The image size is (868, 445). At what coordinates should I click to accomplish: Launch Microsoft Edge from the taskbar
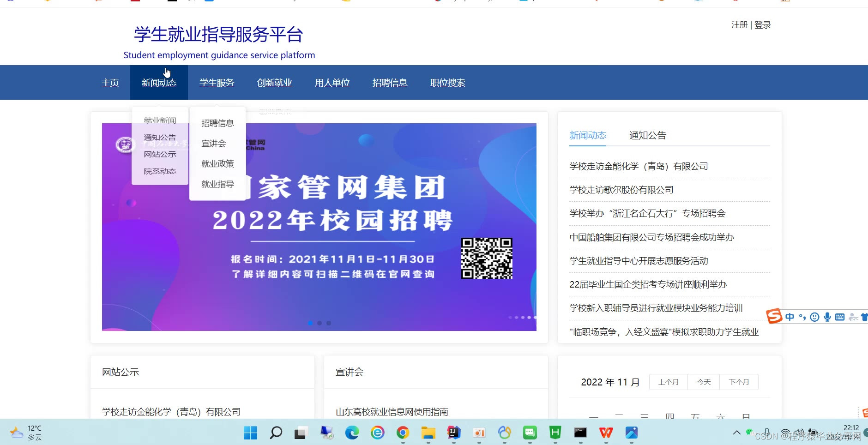(352, 433)
